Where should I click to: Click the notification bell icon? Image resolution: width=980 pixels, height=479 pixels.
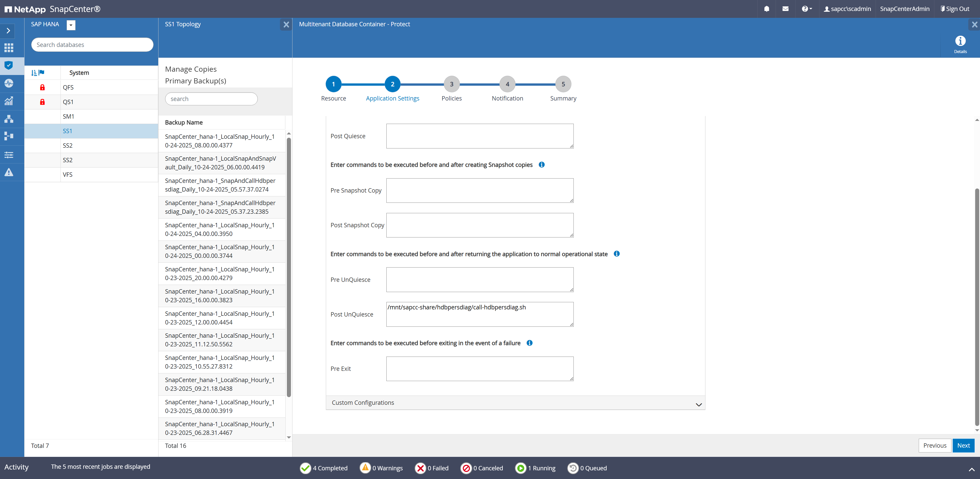(767, 9)
